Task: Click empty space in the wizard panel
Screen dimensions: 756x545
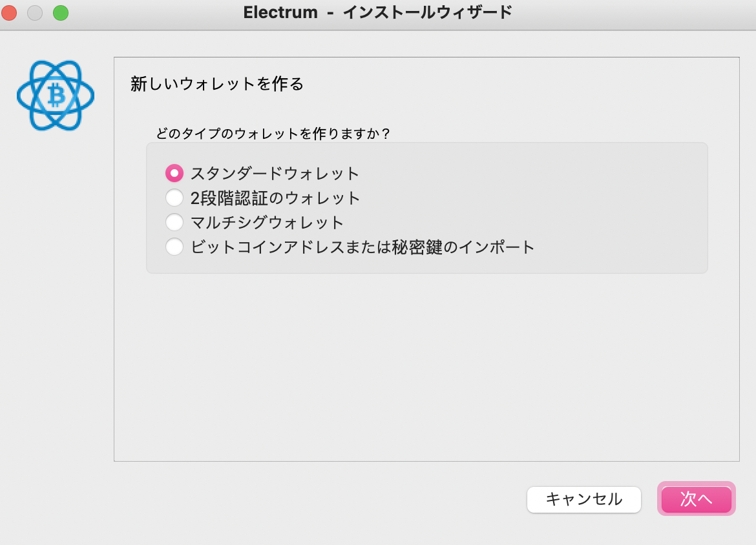Action: tap(426, 366)
